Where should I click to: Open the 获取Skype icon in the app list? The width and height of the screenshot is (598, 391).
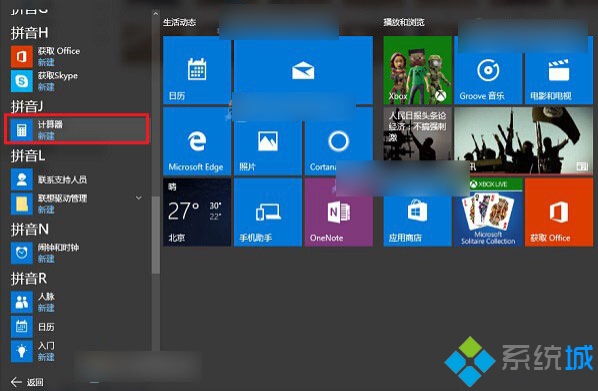tap(21, 81)
